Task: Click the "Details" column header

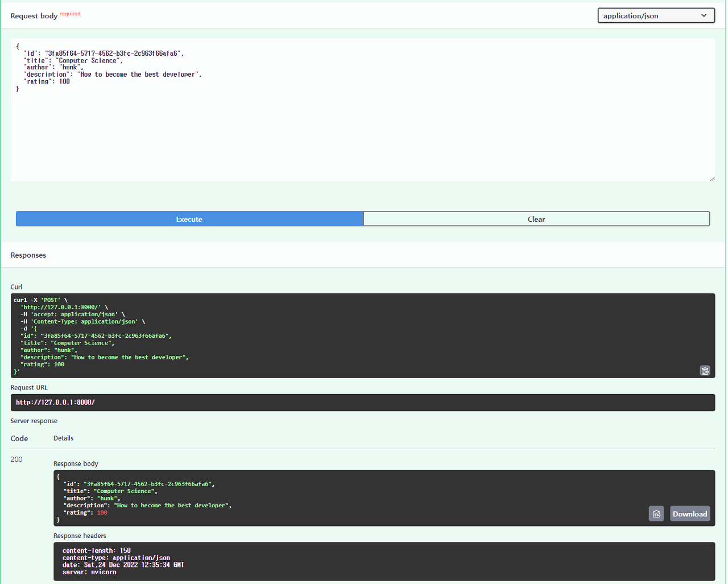Action: (x=63, y=438)
